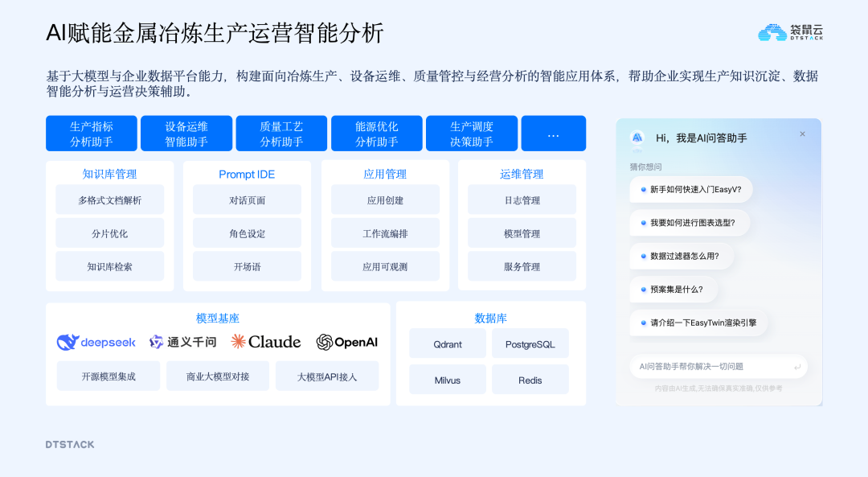Click the DTStack cloud logo top right
The width and height of the screenshot is (868, 477).
point(772,32)
